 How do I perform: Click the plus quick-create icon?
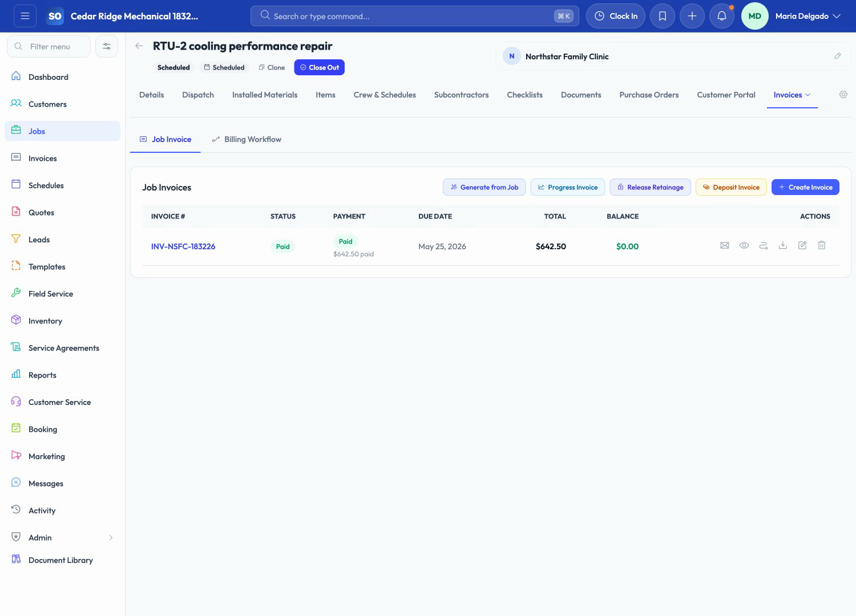click(692, 16)
